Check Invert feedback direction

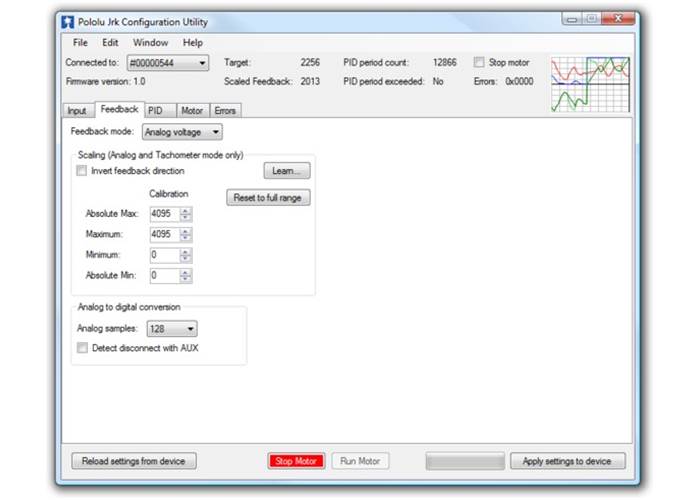coord(82,171)
